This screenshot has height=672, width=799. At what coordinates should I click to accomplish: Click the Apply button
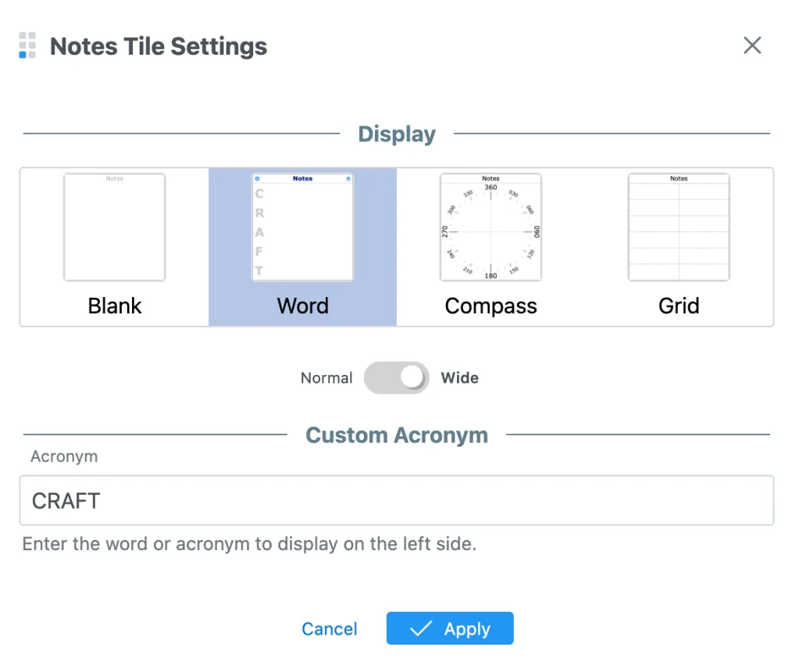450,629
